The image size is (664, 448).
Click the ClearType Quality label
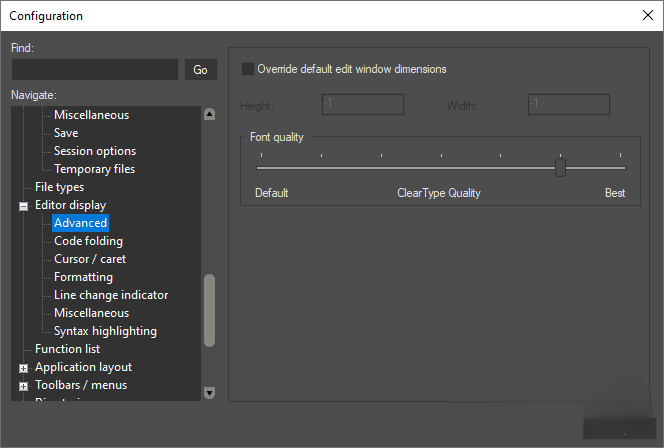(x=439, y=193)
